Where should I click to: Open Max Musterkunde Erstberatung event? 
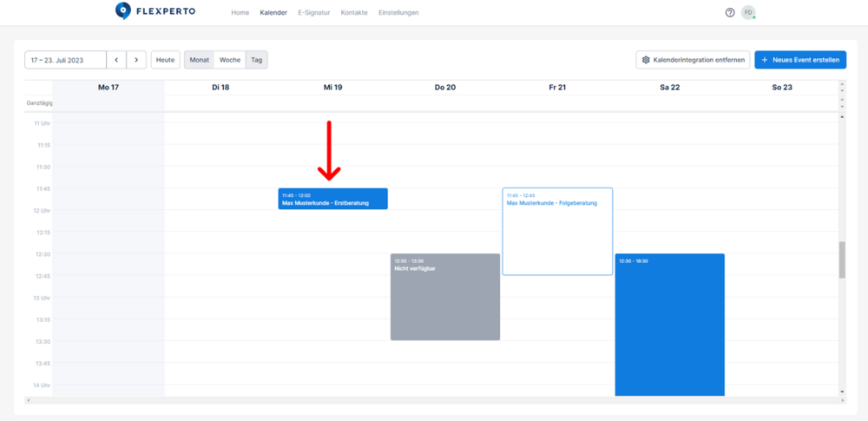(x=332, y=200)
